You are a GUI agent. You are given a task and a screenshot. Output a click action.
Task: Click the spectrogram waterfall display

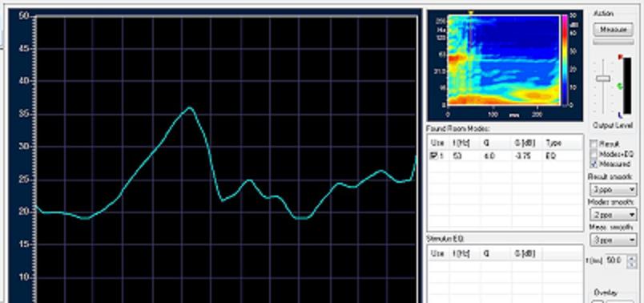504,60
